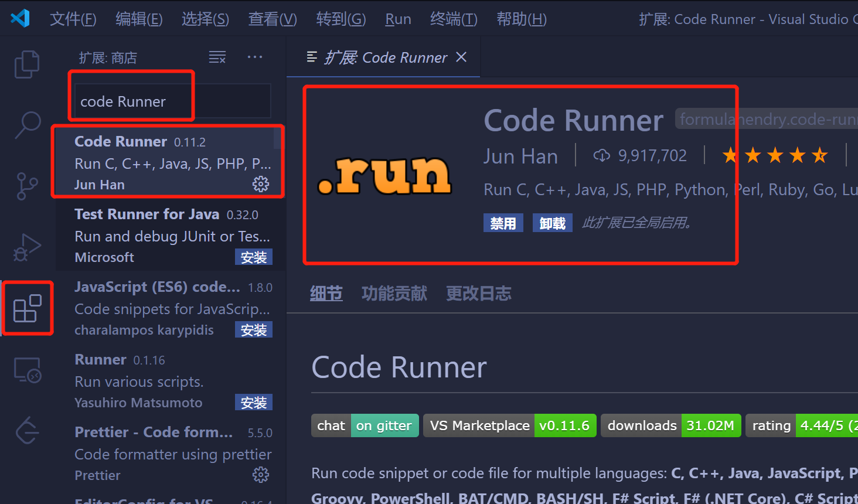The image size is (858, 504).
Task: Open the 编辑(E) menu
Action: click(x=139, y=19)
